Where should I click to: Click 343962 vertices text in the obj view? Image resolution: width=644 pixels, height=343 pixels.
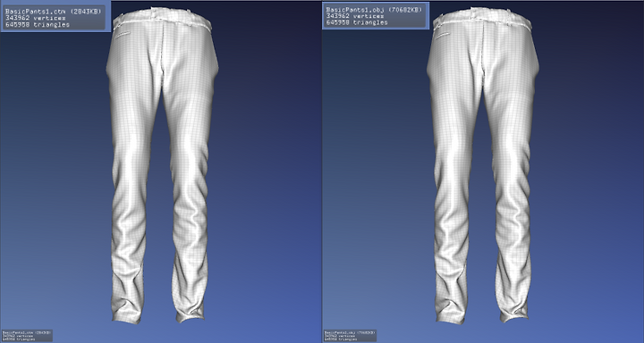click(355, 16)
